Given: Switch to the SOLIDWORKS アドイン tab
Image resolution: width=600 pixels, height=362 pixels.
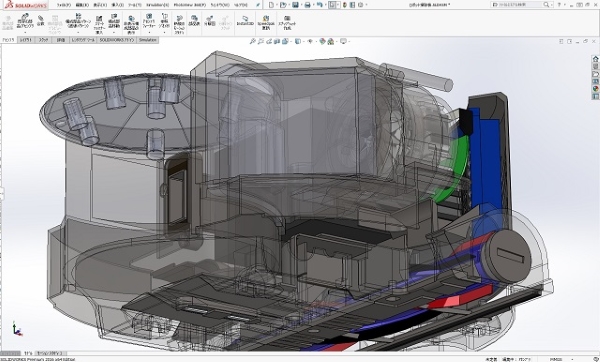Looking at the screenshot, I should 117,40.
